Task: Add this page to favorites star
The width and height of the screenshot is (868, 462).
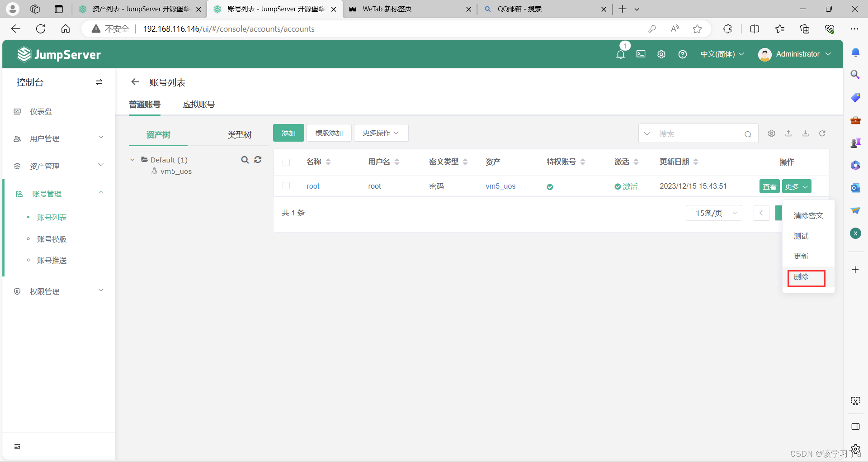Action: point(698,29)
